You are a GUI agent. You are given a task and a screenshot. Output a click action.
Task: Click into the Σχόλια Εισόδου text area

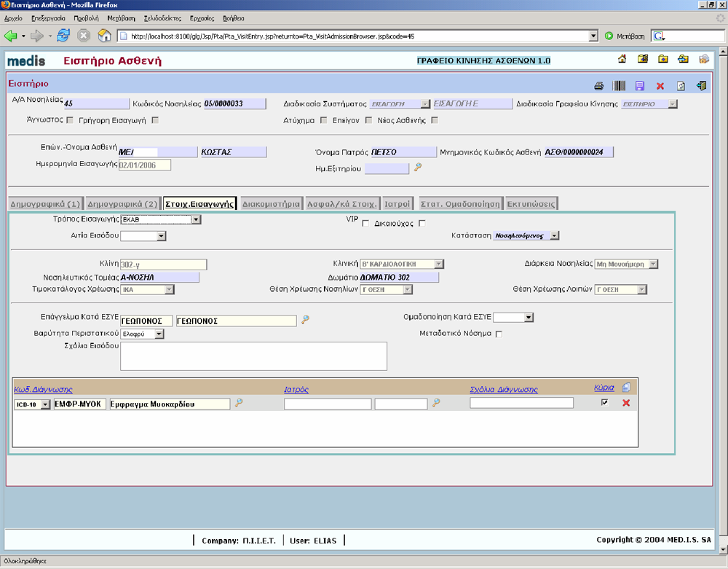click(253, 356)
